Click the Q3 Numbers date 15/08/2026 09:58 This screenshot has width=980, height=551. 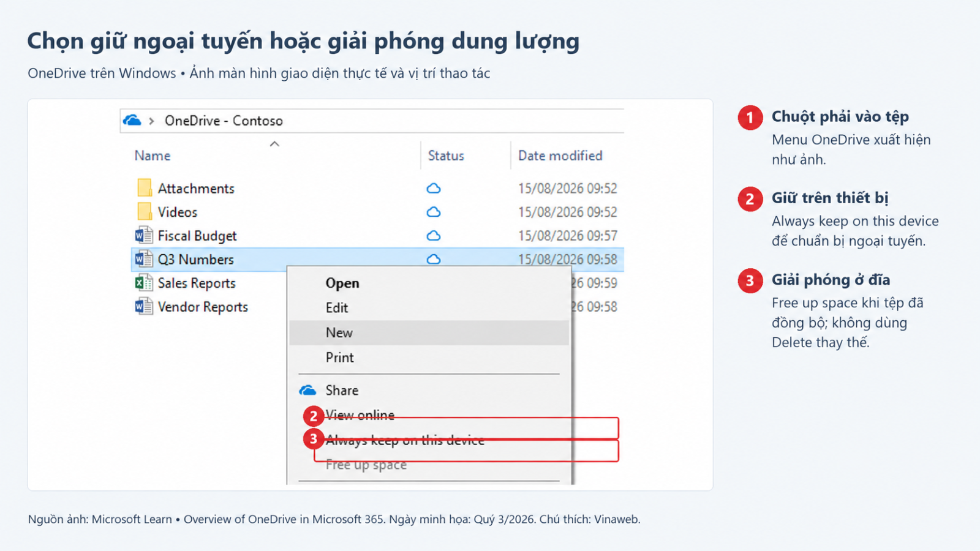(x=568, y=259)
